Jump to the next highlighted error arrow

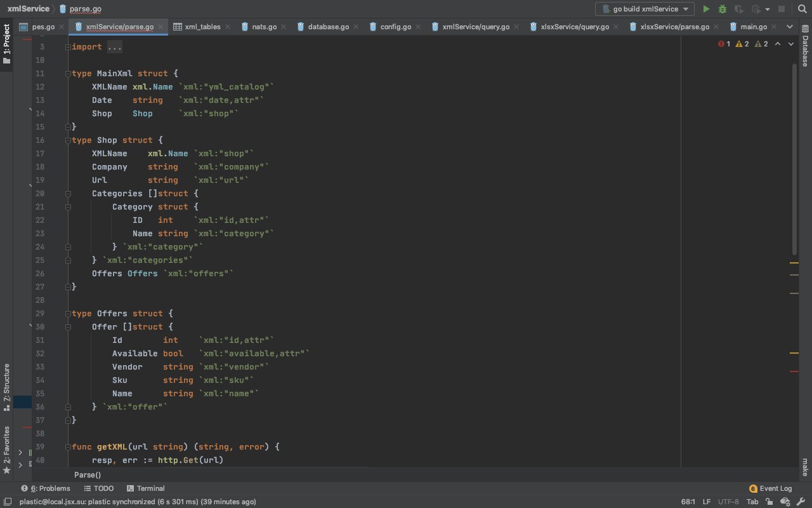pos(791,44)
